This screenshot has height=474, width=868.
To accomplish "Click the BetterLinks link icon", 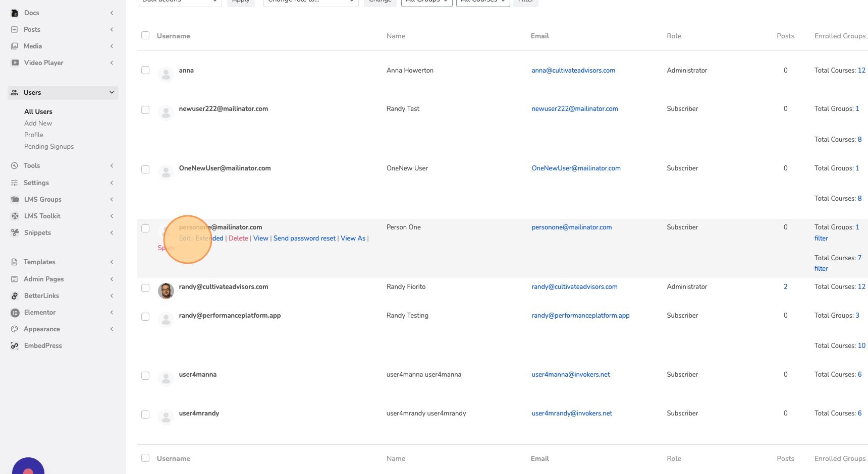I will pos(15,296).
